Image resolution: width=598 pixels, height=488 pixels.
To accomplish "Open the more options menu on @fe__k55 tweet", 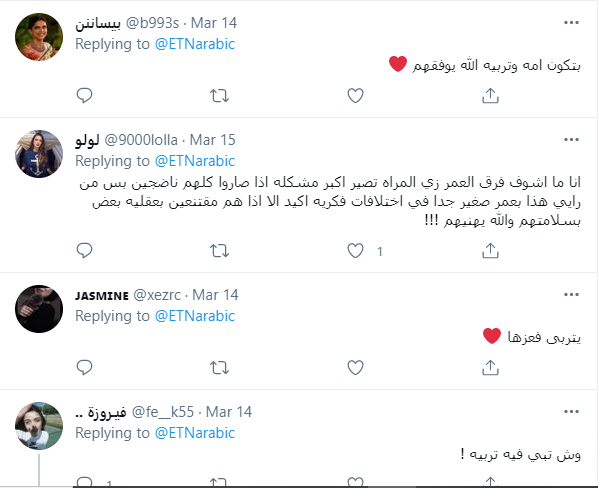I will (x=571, y=412).
